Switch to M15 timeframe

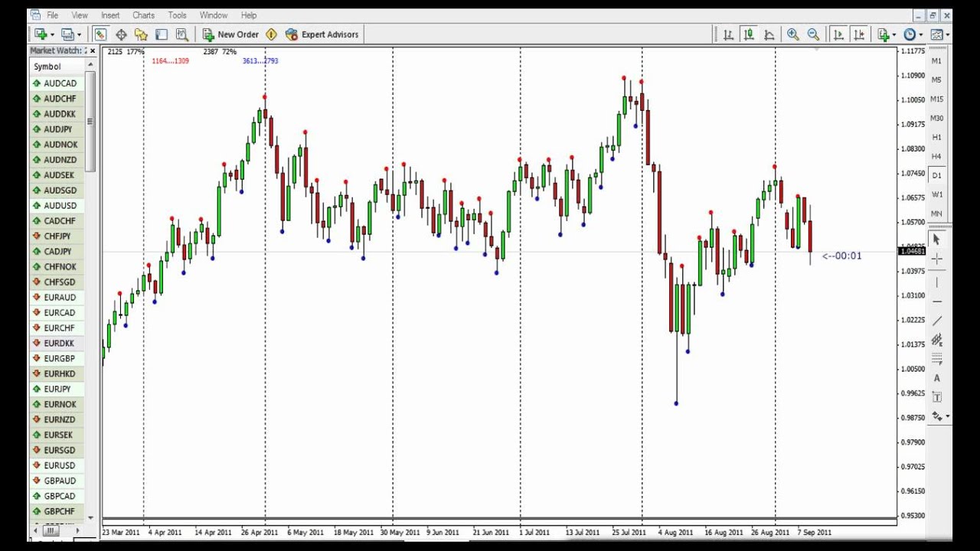tap(936, 99)
